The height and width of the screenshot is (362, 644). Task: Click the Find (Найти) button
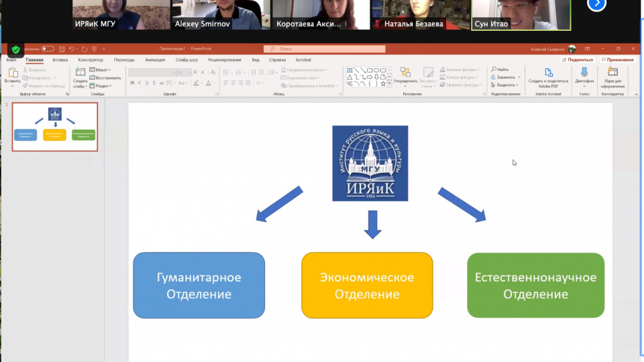[x=500, y=69]
